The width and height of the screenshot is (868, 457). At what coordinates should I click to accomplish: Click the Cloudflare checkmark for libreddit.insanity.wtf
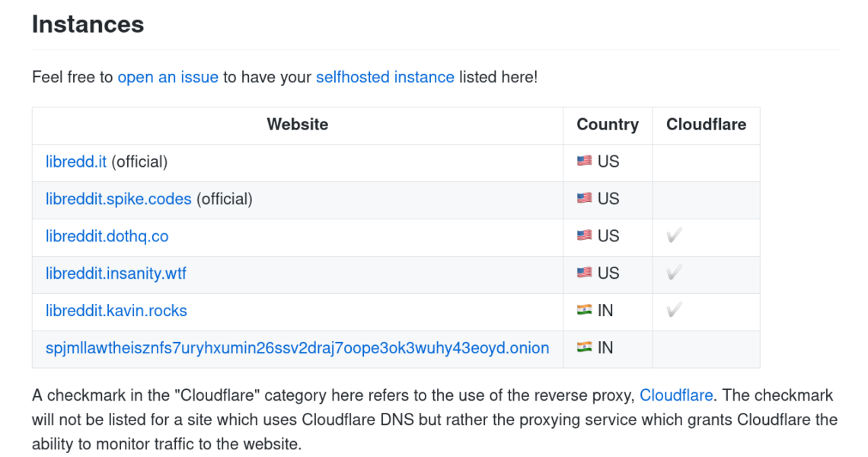pos(674,273)
